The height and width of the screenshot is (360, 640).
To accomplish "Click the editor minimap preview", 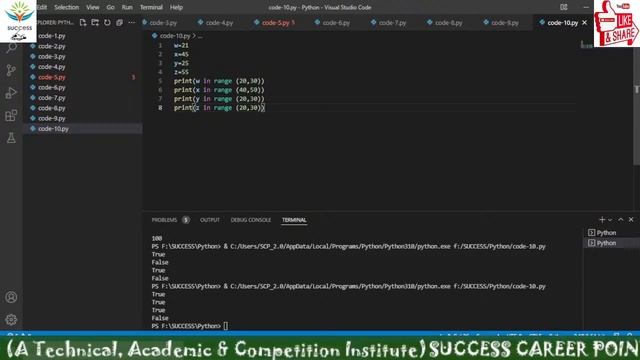I will 587,45.
